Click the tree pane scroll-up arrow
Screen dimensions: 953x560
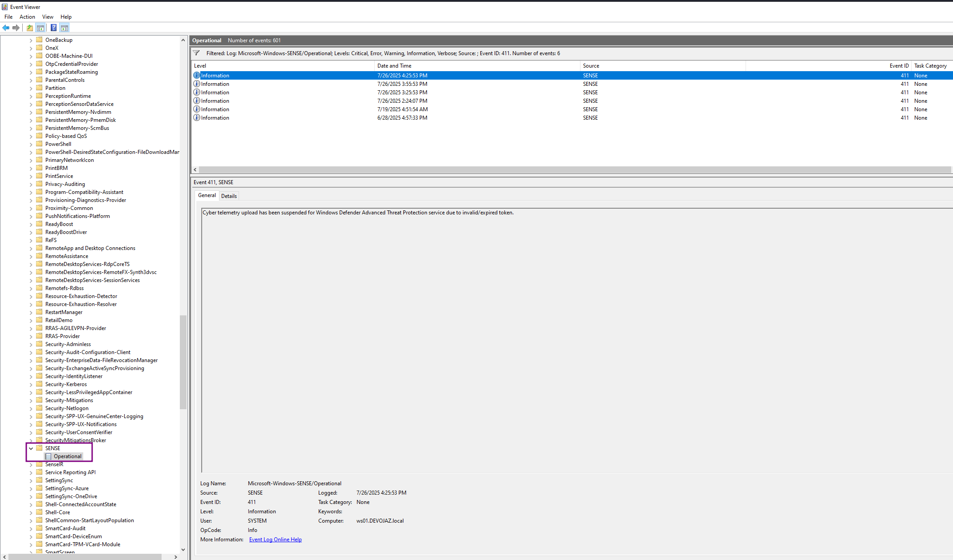(x=183, y=40)
